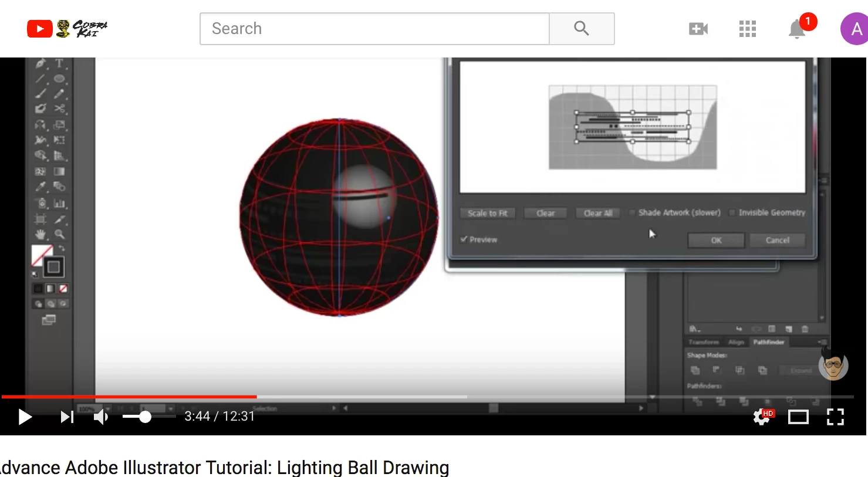Choose the Ellipse tool
868x477 pixels.
pyautogui.click(x=59, y=79)
